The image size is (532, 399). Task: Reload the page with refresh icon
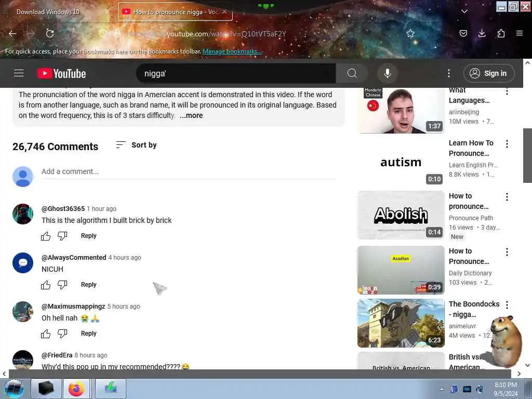coord(50,34)
